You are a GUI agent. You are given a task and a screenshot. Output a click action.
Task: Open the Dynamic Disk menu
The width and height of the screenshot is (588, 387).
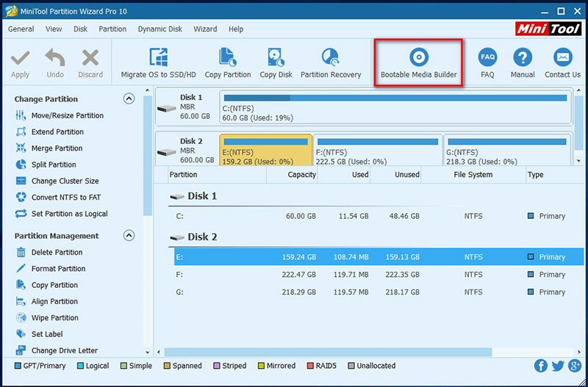(x=160, y=29)
